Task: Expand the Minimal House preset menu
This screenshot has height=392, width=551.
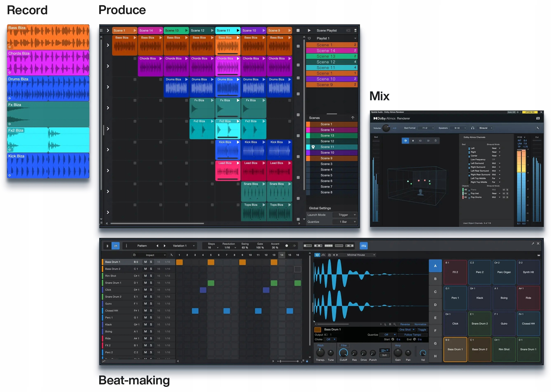Action: click(374, 255)
